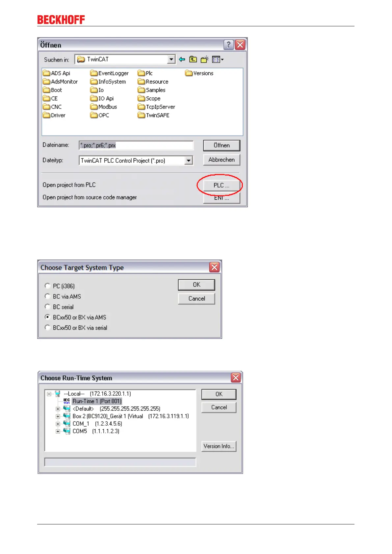
Task: Expand the COM5 tree node
Action: (58, 431)
